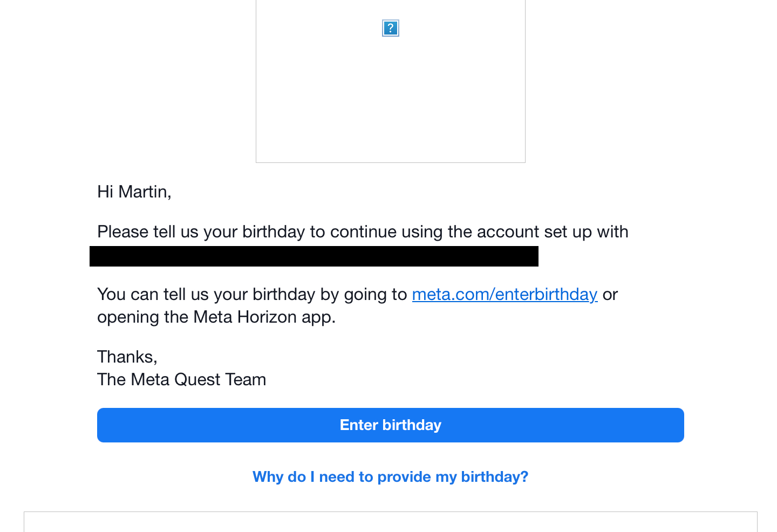Click 'The Meta Quest Team' signature
The height and width of the screenshot is (532, 777).
click(x=181, y=379)
